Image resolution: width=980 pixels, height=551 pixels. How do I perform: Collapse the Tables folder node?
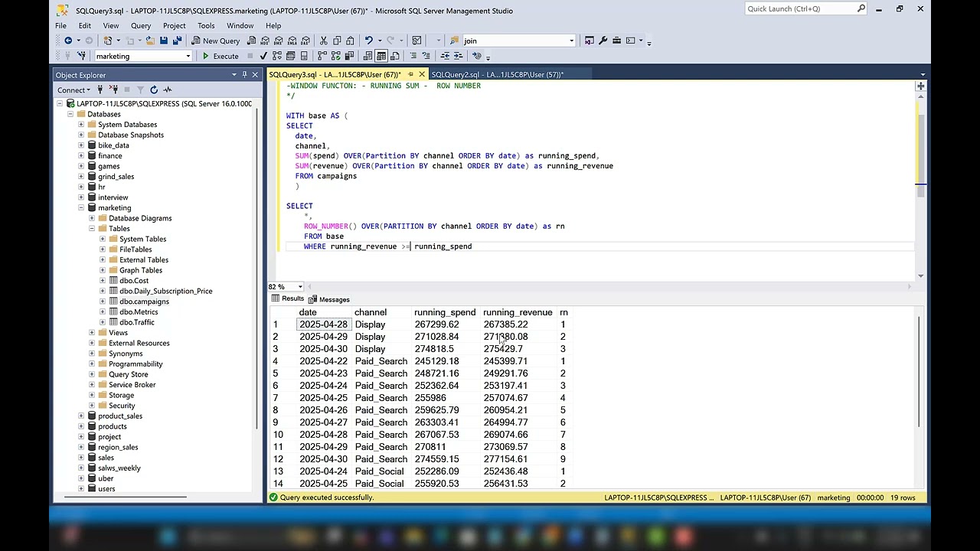(92, 229)
